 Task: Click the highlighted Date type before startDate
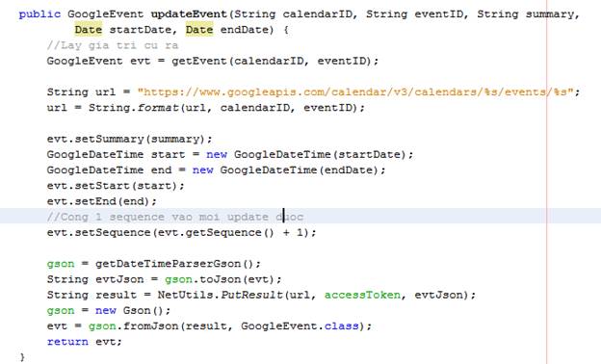pos(89,30)
